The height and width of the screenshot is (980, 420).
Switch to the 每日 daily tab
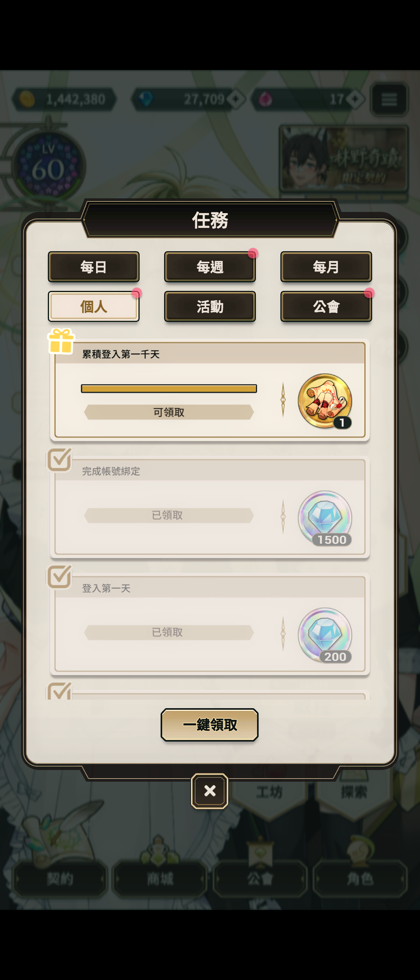point(94,267)
